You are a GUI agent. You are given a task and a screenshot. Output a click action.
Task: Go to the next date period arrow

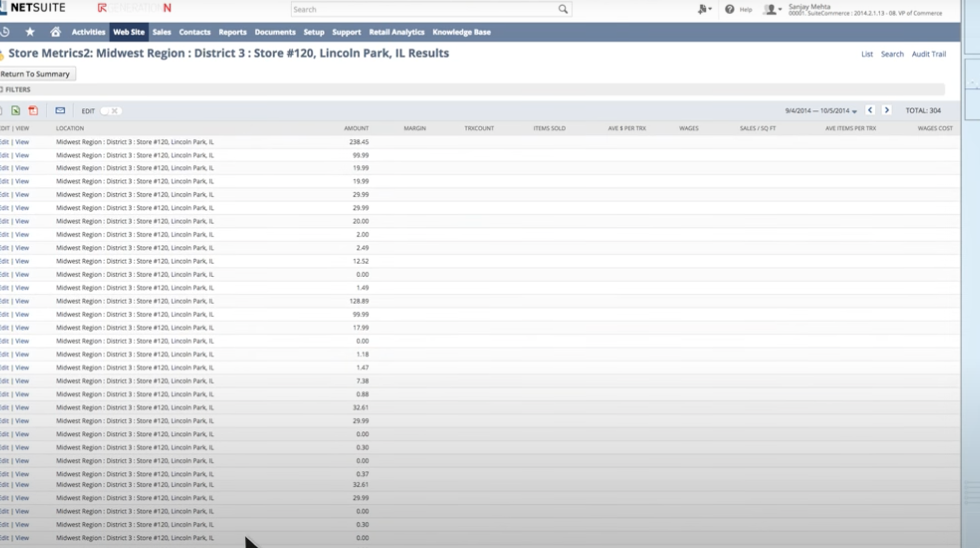pos(887,110)
